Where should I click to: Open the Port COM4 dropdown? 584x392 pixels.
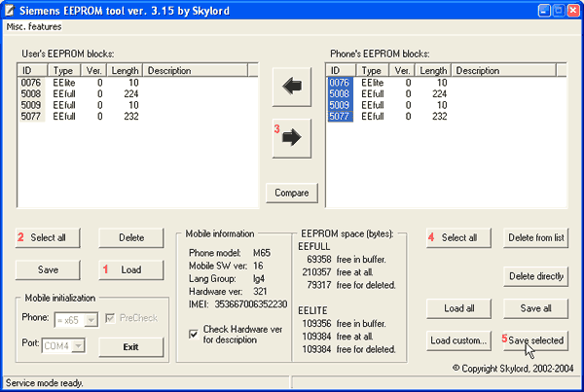pyautogui.click(x=78, y=346)
